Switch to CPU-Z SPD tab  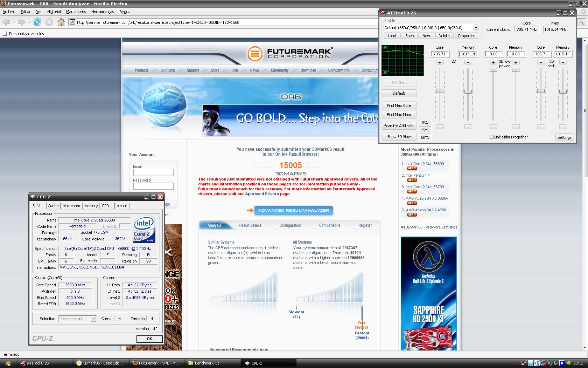(x=106, y=206)
